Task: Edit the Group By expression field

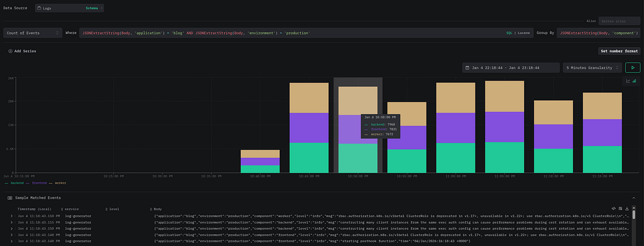Action: pos(599,33)
